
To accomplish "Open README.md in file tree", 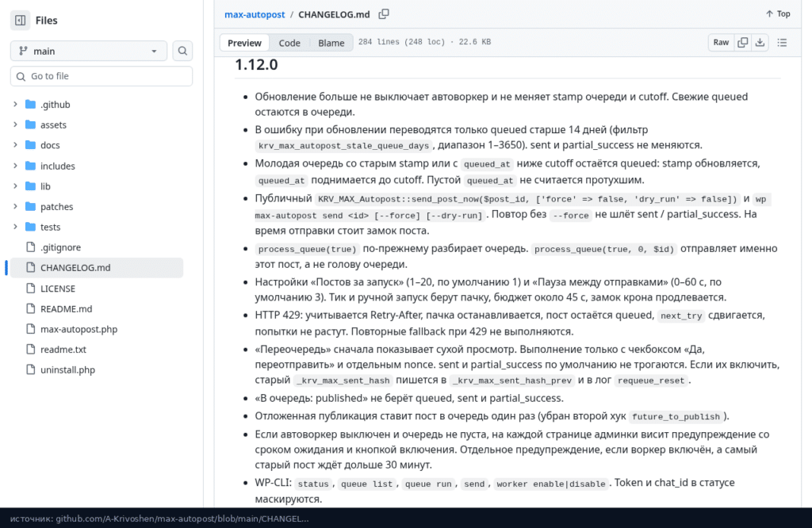I will [67, 308].
